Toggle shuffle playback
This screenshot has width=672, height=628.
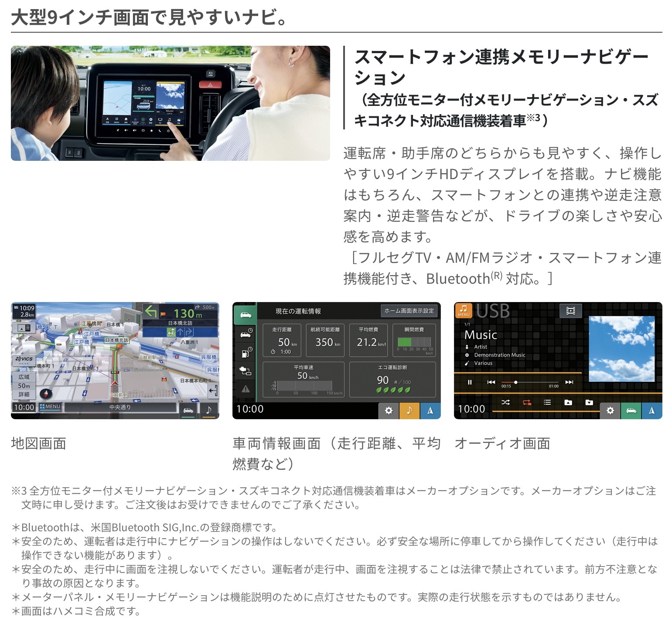[x=505, y=402]
